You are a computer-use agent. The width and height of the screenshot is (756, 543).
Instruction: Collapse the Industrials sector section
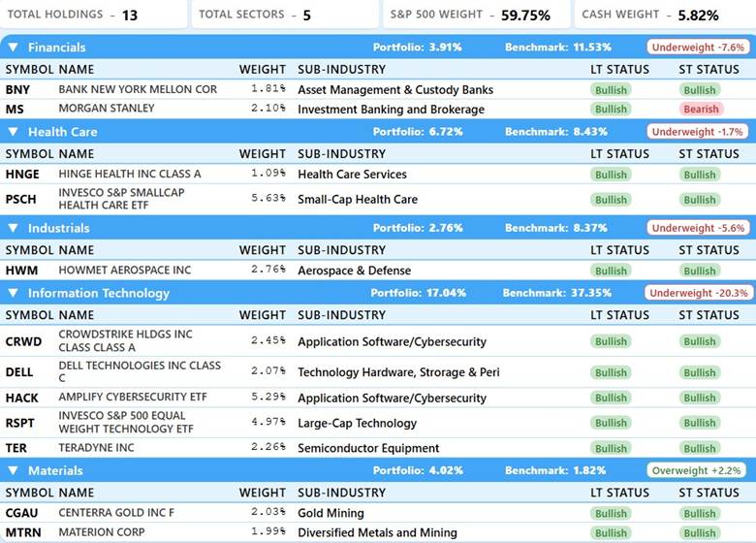coord(13,228)
